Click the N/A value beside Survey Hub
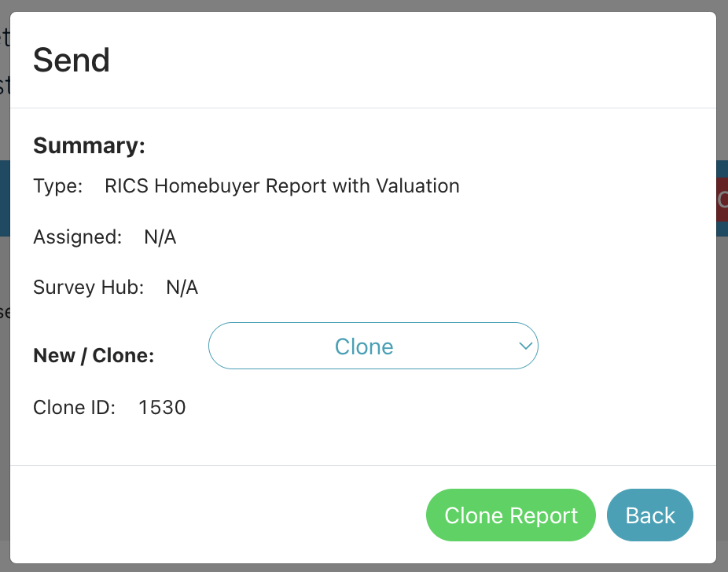 (x=182, y=288)
